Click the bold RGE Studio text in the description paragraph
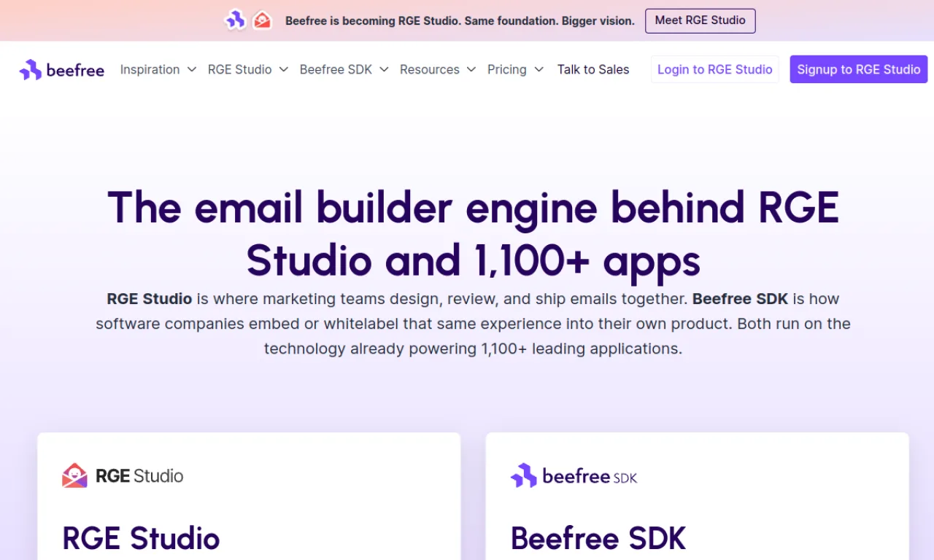This screenshot has height=560, width=934. click(150, 299)
